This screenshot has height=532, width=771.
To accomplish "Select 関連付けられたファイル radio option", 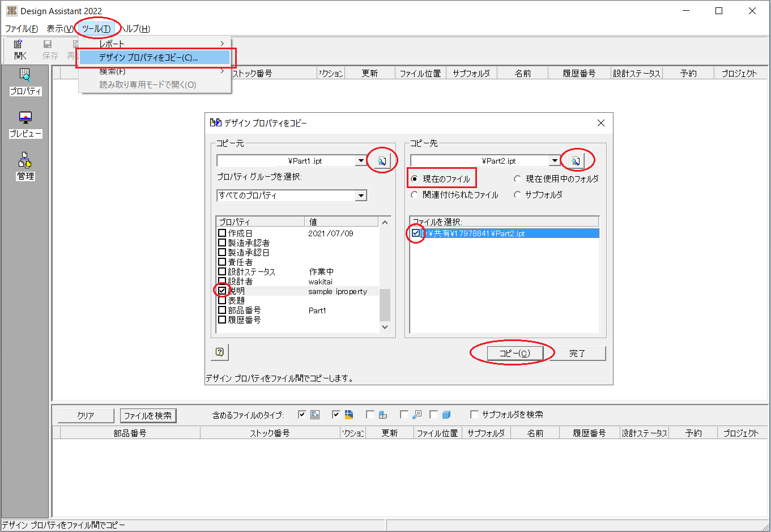I will click(414, 195).
